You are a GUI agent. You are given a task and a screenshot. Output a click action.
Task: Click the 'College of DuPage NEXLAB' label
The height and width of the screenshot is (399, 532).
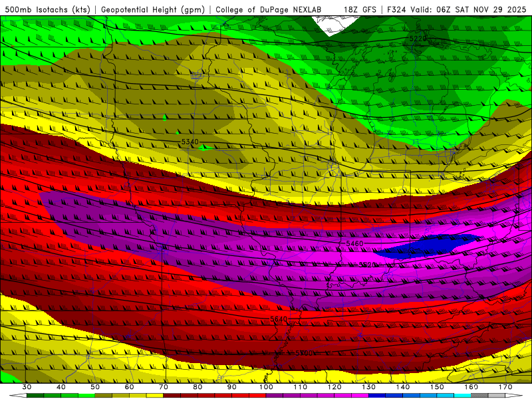point(269,10)
